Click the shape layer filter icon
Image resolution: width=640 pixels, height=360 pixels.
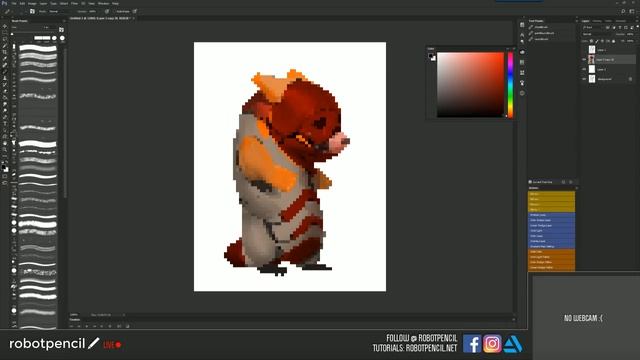626,27
